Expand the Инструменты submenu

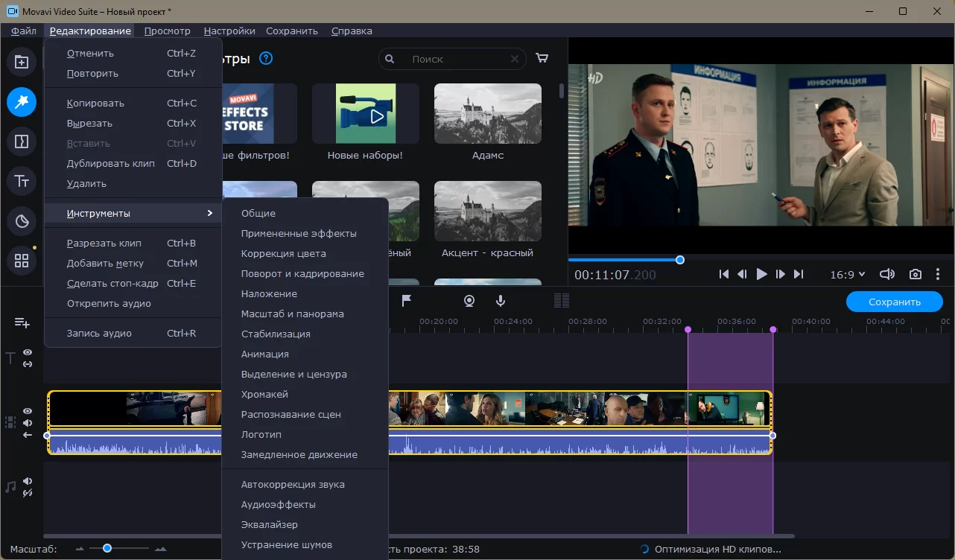(x=133, y=213)
